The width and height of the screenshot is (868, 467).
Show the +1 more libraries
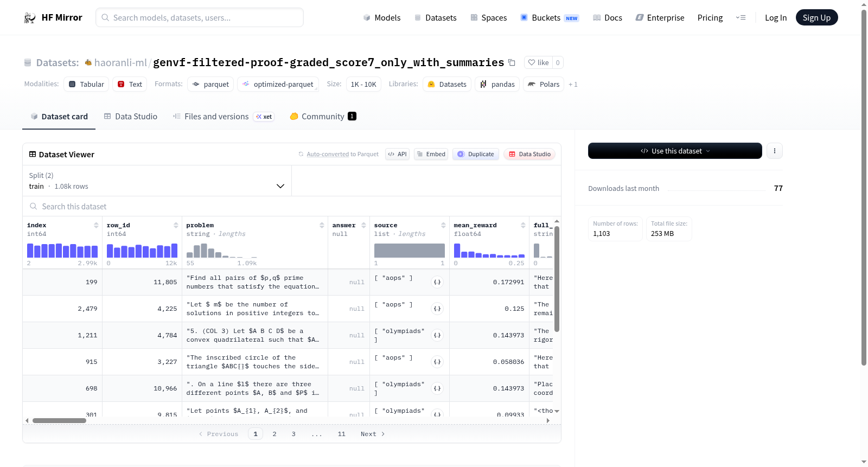coord(573,84)
